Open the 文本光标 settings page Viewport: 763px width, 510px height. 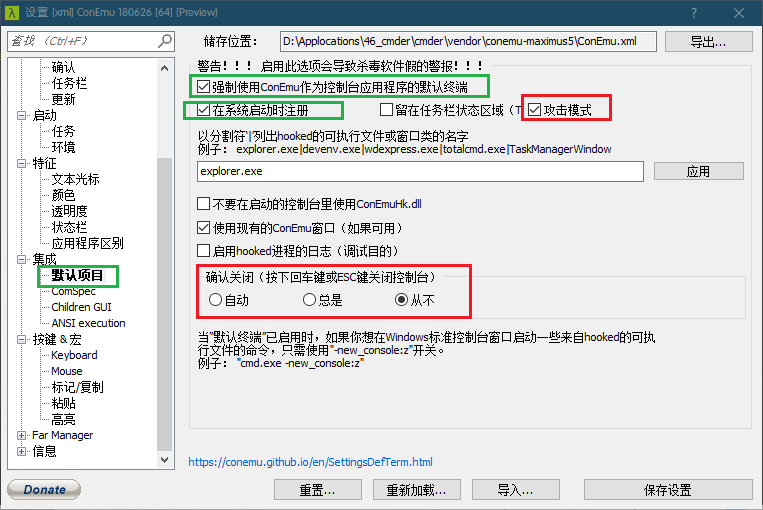tap(75, 179)
